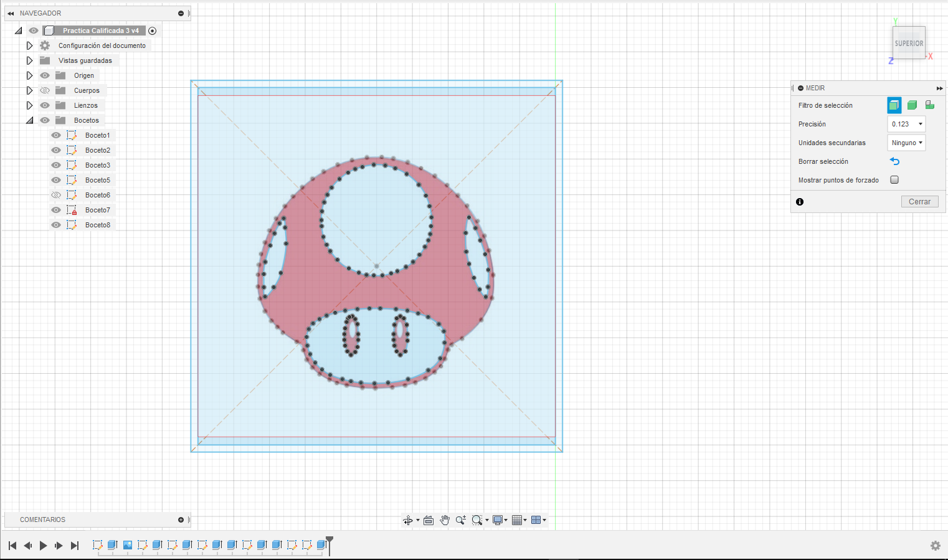948x560 pixels.
Task: Collapse the Bocetos folder
Action: coord(29,120)
